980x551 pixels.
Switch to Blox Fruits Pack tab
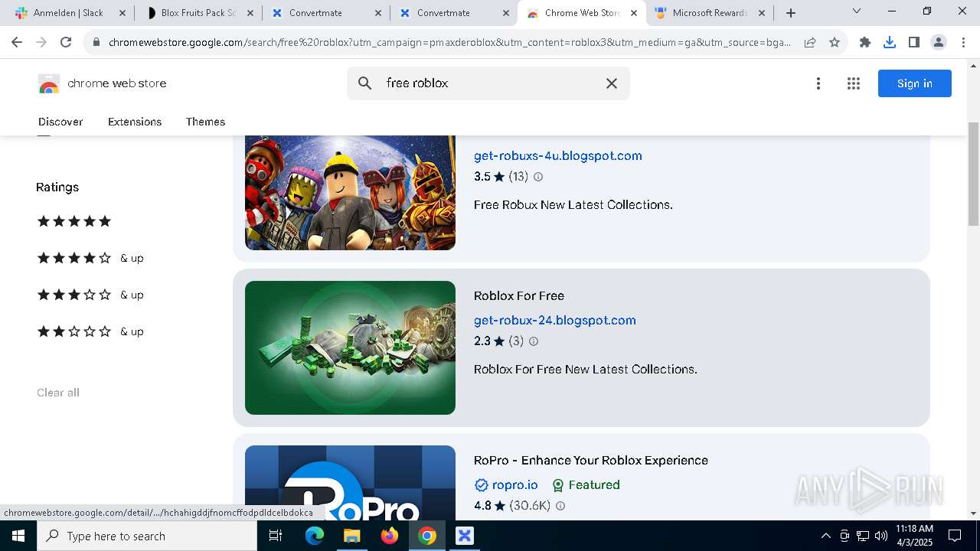(198, 13)
